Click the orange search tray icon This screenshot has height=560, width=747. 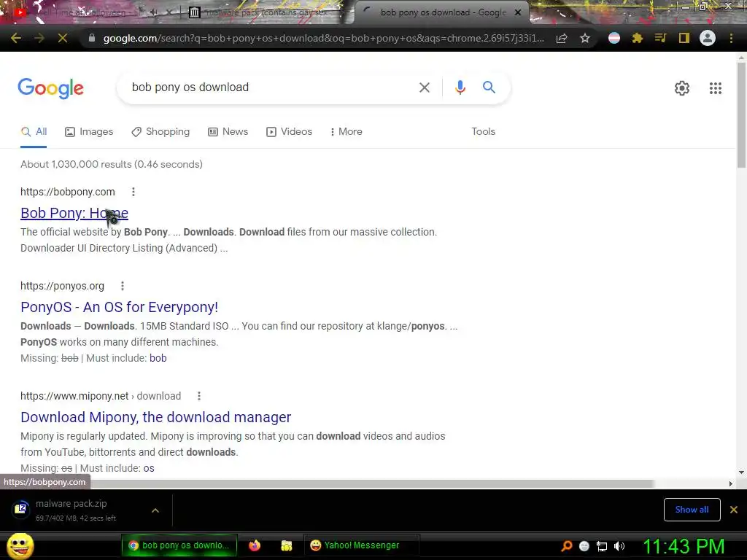pyautogui.click(x=566, y=546)
